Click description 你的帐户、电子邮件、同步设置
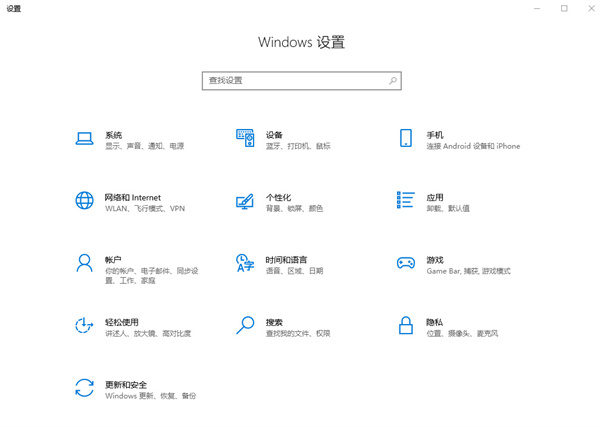 (152, 276)
